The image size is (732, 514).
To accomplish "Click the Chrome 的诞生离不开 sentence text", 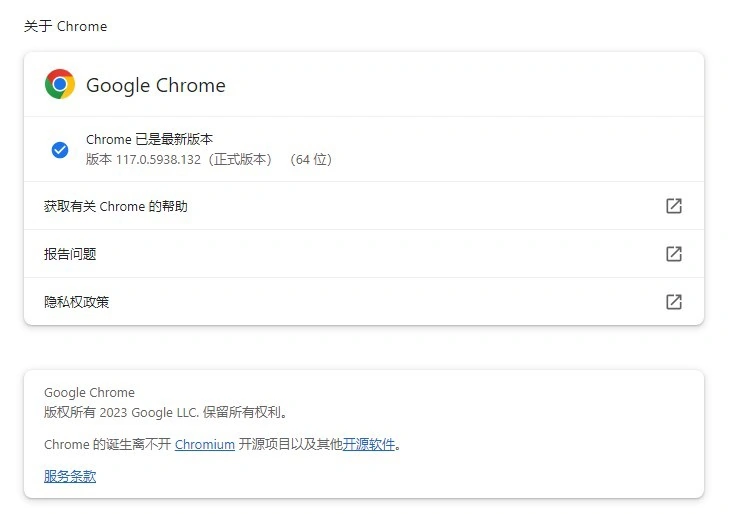I will (107, 444).
